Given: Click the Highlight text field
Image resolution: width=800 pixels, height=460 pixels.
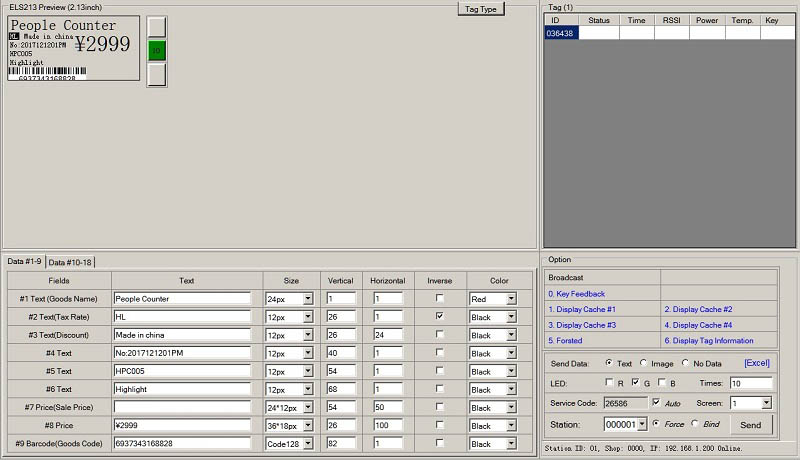Looking at the screenshot, I should tap(182, 389).
